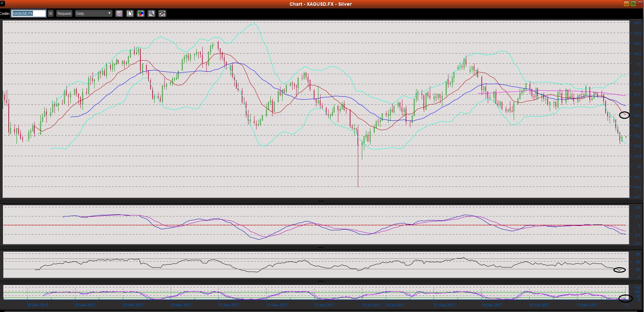This screenshot has width=644, height=312.
Task: Click the 15.6 price axis label
Action: point(637,146)
